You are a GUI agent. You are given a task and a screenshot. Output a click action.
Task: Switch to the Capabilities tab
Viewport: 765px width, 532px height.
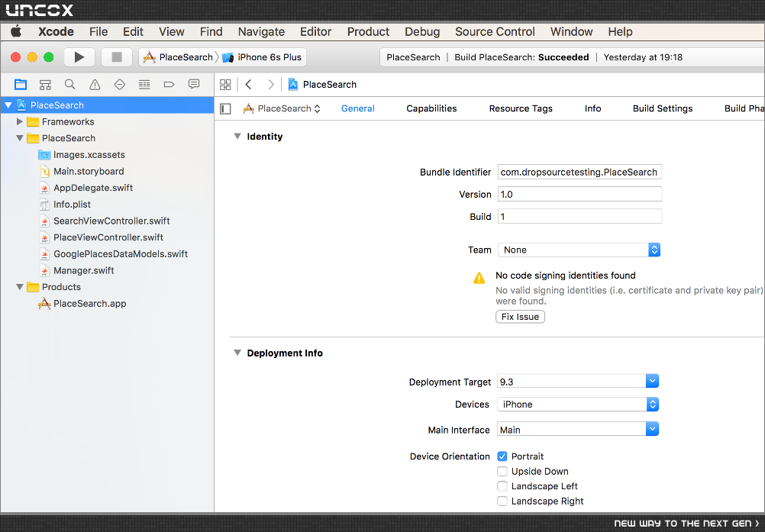[431, 108]
